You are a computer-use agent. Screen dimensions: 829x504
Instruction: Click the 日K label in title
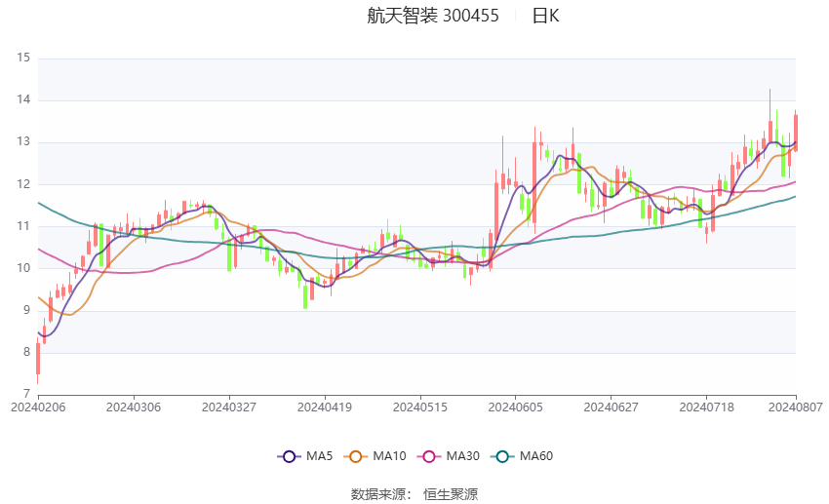tap(545, 16)
